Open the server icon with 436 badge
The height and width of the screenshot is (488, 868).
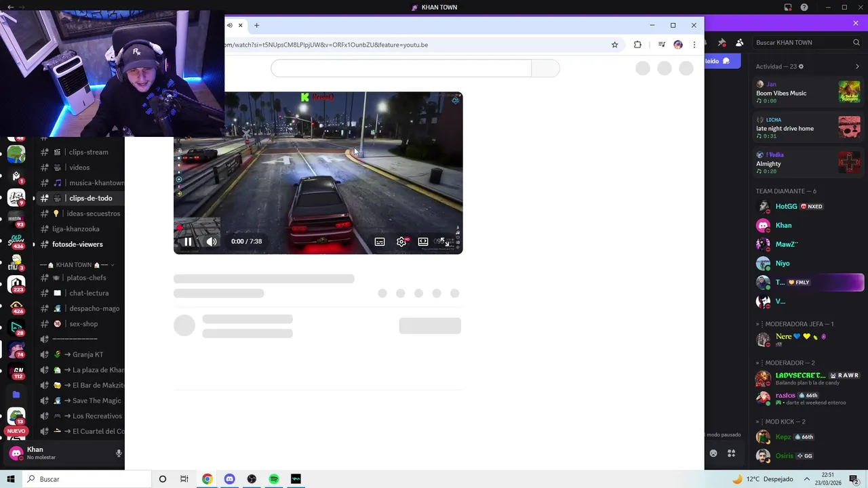[16, 240]
